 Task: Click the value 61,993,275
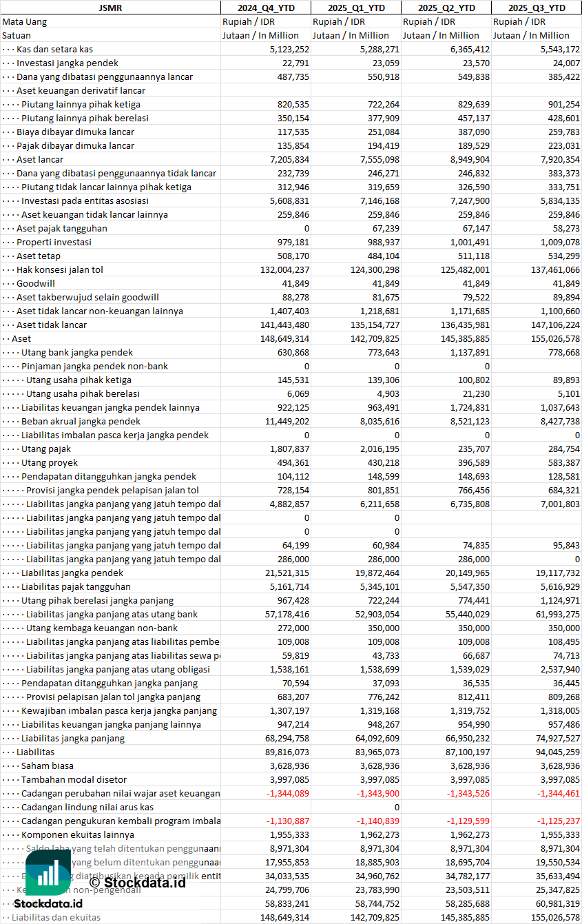point(558,614)
